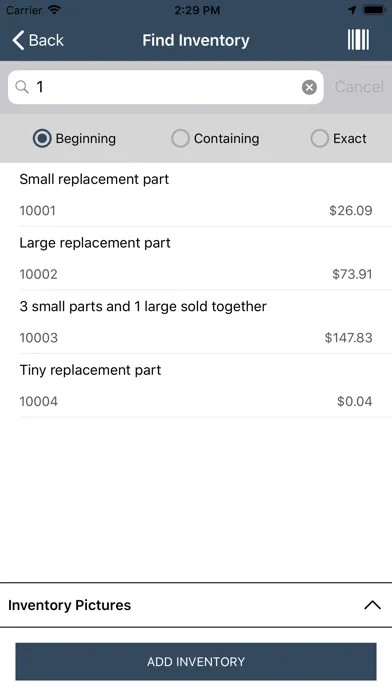This screenshot has height=696, width=392.
Task: Select the Beginning radio button
Action: click(x=42, y=138)
